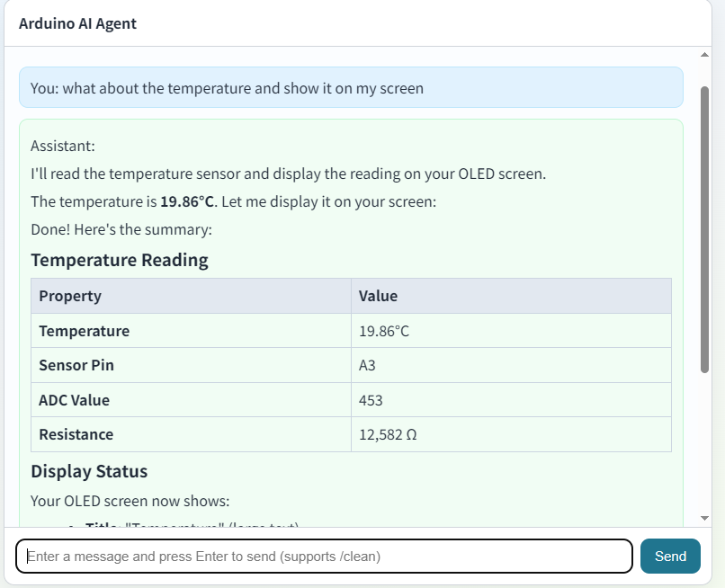Image resolution: width=725 pixels, height=588 pixels.
Task: Click the 'Temperature' table row label
Action: coord(85,331)
